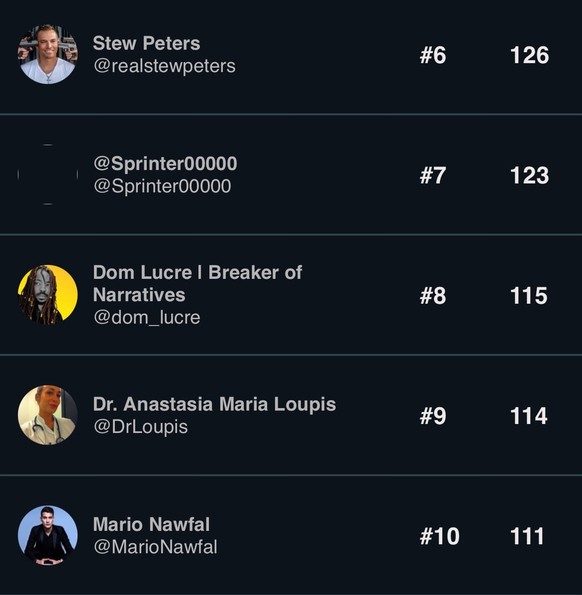Viewport: 582px width, 595px height.
Task: Open Stew Peters' profile avatar
Action: coord(48,54)
